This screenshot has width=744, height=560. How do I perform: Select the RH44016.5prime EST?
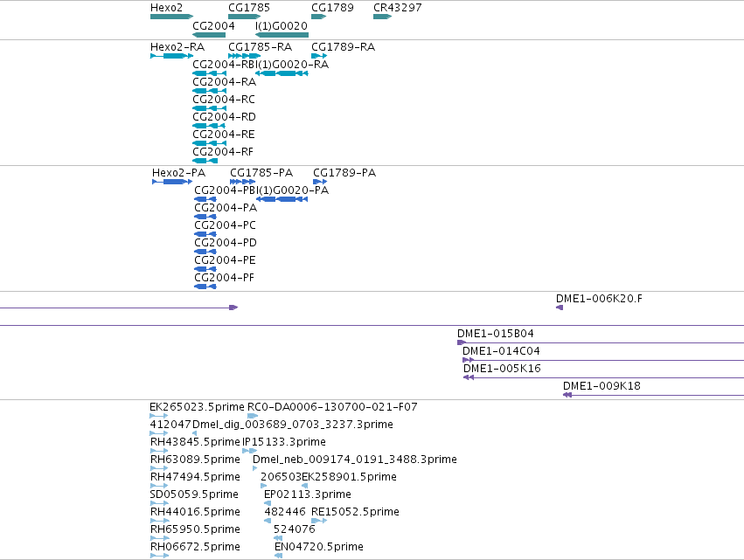pos(159,521)
